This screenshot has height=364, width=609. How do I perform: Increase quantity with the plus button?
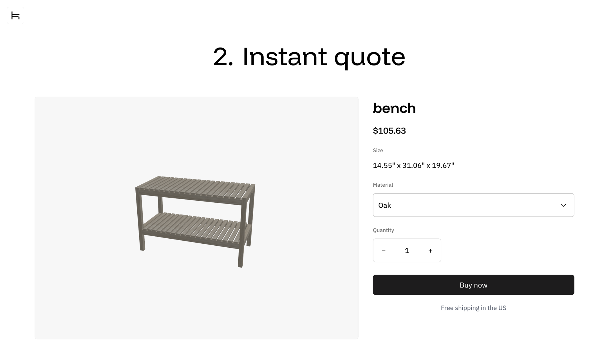[x=430, y=251]
